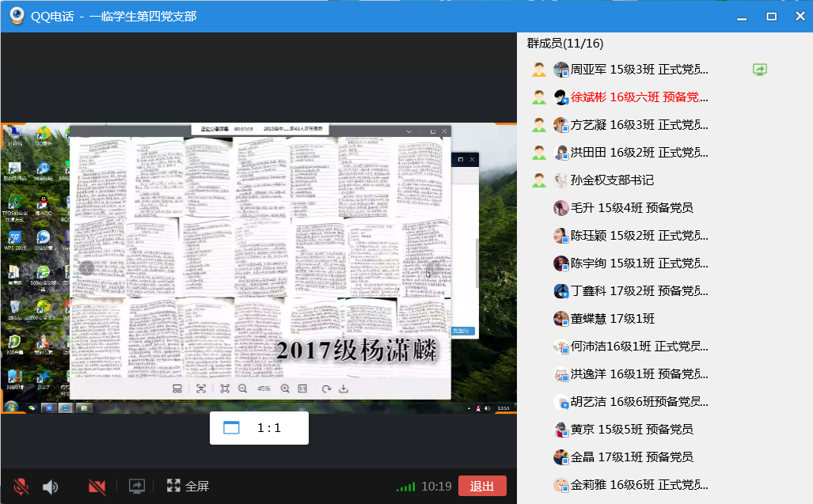This screenshot has width=813, height=504.
Task: Open 周亚军's avatar picture
Action: (x=561, y=70)
